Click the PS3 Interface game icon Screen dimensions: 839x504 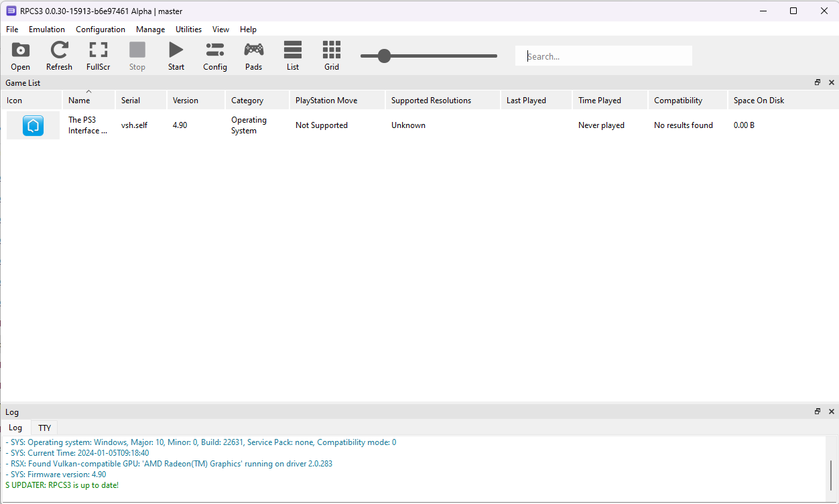pyautogui.click(x=33, y=125)
